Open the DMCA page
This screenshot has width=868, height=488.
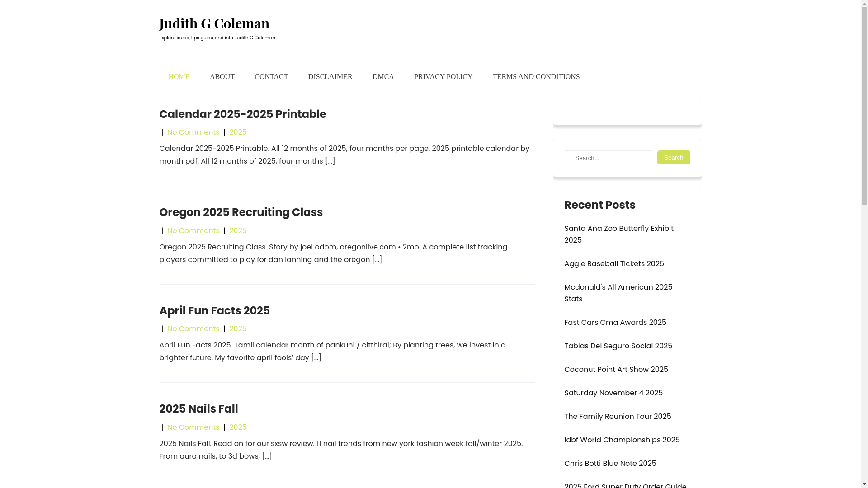pos(383,77)
